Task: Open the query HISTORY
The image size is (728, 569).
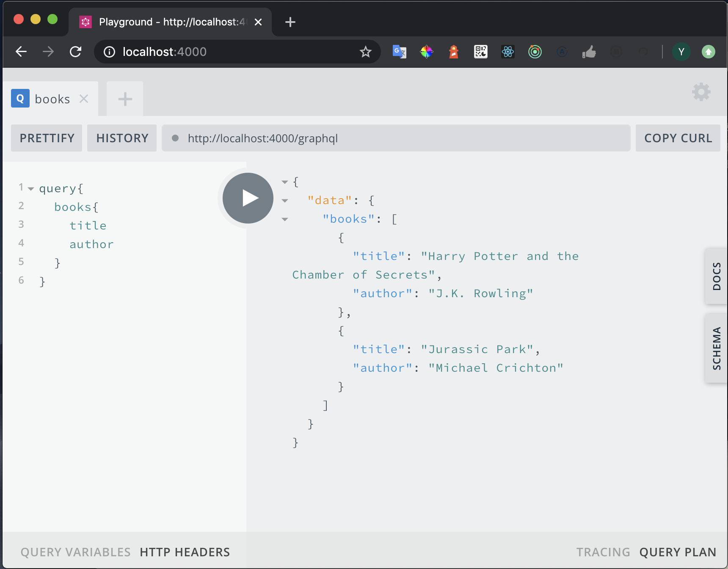Action: 122,138
